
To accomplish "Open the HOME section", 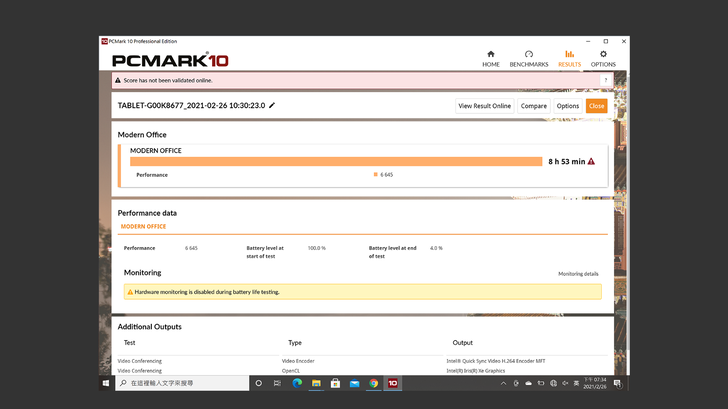I will pos(490,58).
